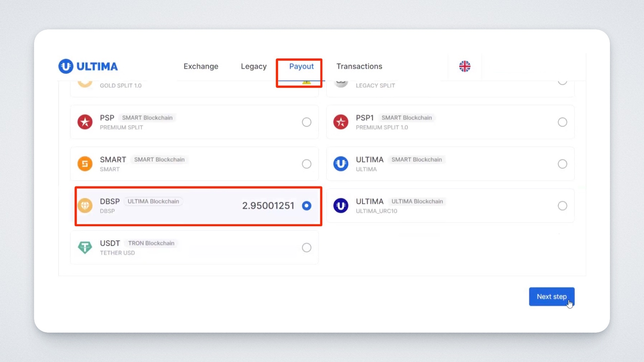This screenshot has height=362, width=644.
Task: Go to the Legacy tab
Action: pyautogui.click(x=254, y=66)
